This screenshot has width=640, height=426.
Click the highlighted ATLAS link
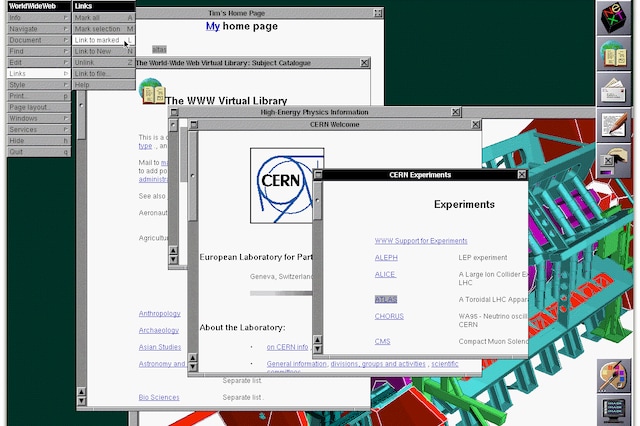tap(386, 299)
